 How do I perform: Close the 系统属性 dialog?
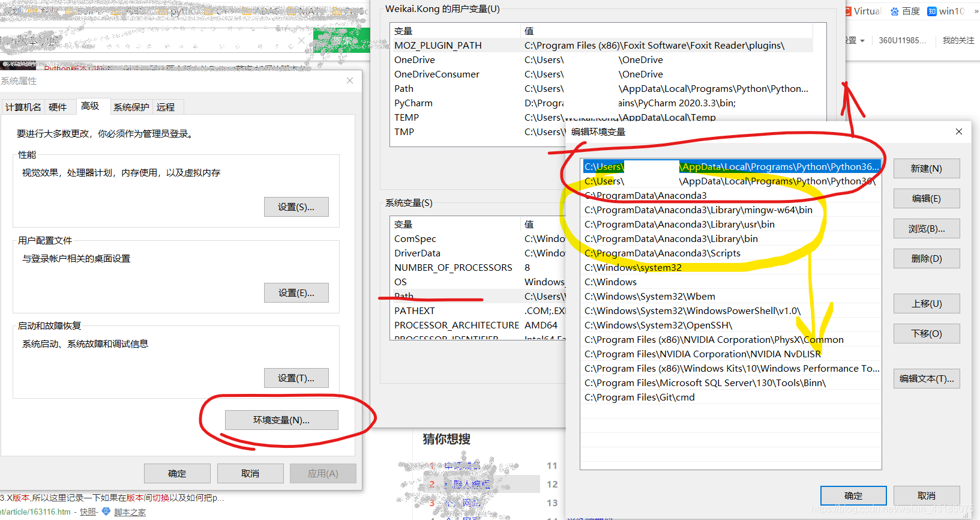350,80
